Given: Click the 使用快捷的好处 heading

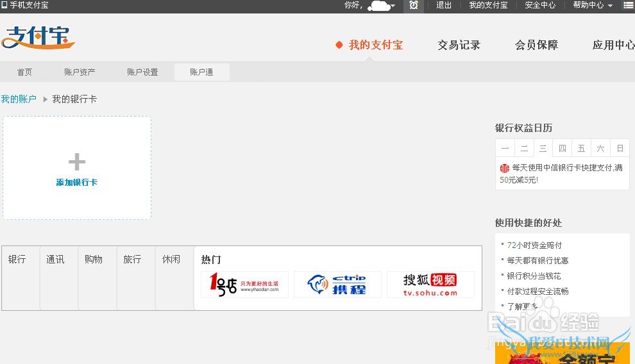Looking at the screenshot, I should pyautogui.click(x=529, y=223).
